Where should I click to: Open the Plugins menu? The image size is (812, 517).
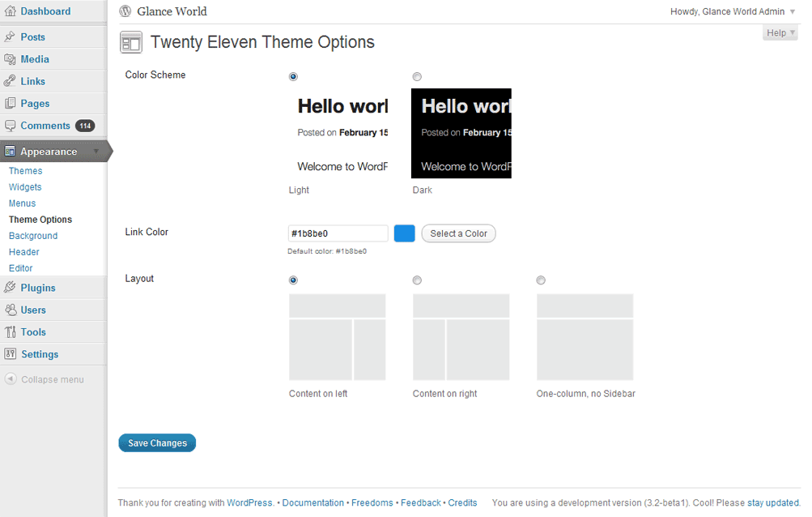(x=38, y=288)
